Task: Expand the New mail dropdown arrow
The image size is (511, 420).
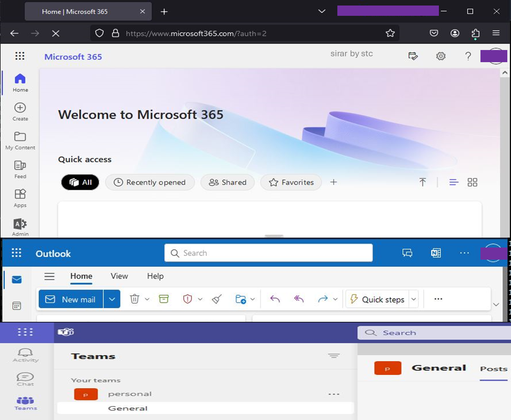Action: [x=112, y=299]
